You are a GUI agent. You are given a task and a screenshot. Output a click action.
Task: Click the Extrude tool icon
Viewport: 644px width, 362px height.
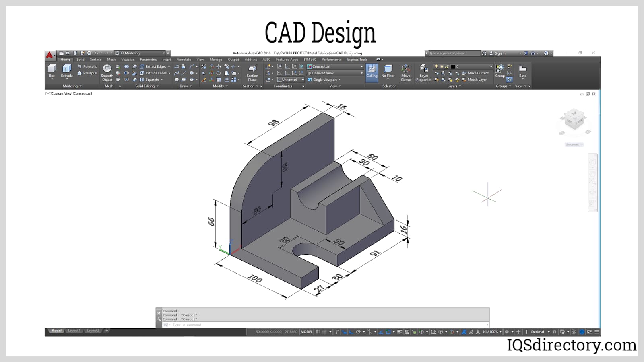coord(67,70)
